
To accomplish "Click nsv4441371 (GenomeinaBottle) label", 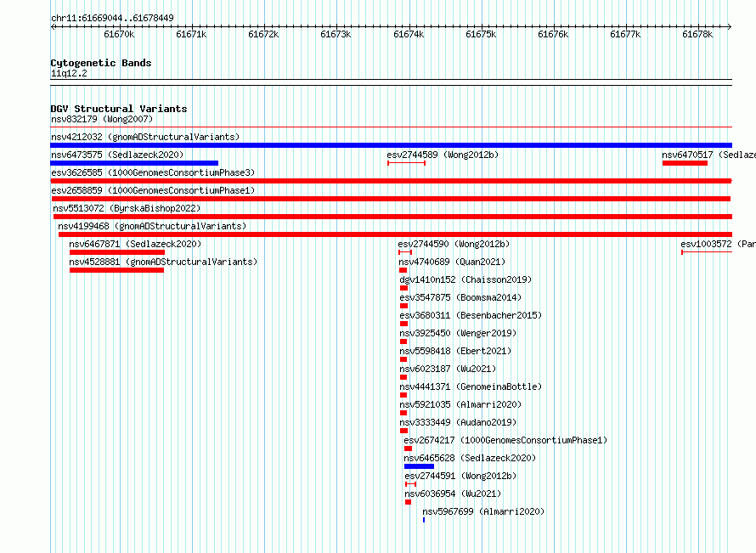I will 471,387.
